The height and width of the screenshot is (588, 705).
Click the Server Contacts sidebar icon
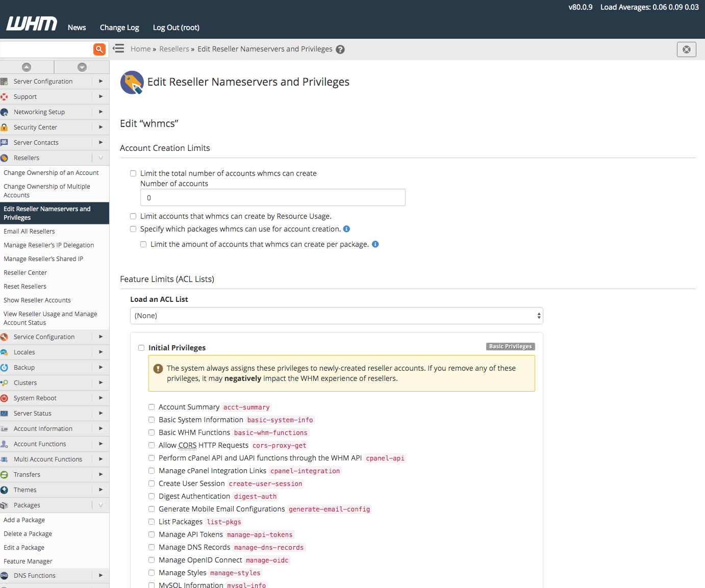click(x=4, y=143)
